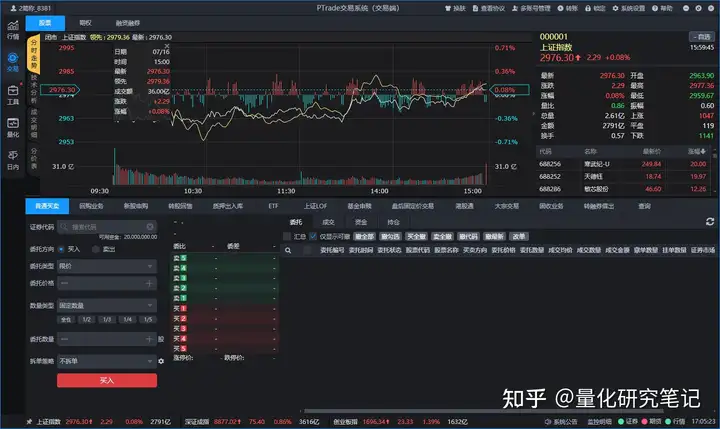Open the 港股通 trading tab
Image resolution: width=720 pixels, height=429 pixels.
[x=464, y=206]
